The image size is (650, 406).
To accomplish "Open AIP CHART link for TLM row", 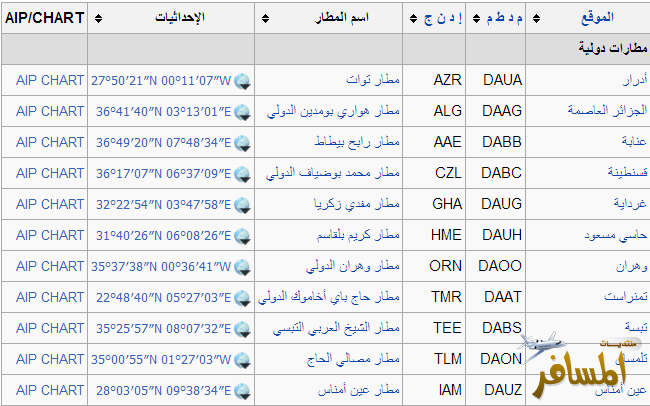I will click(50, 359).
